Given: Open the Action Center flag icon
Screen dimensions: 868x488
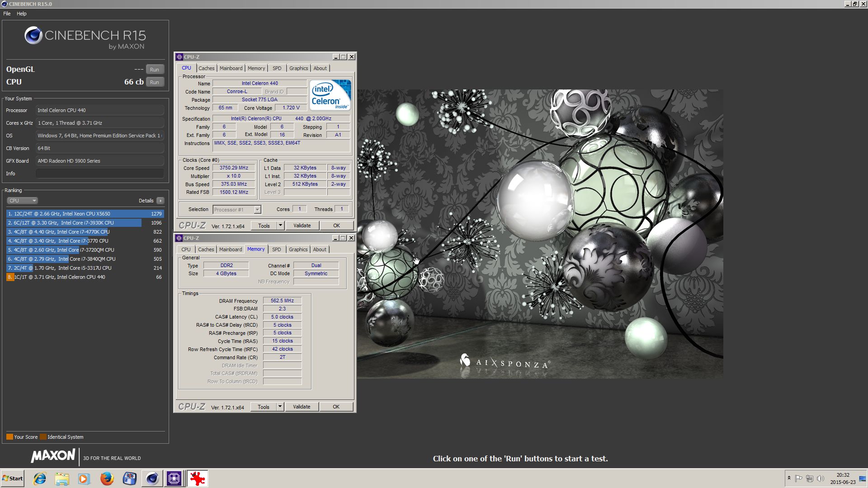Looking at the screenshot, I should [799, 479].
